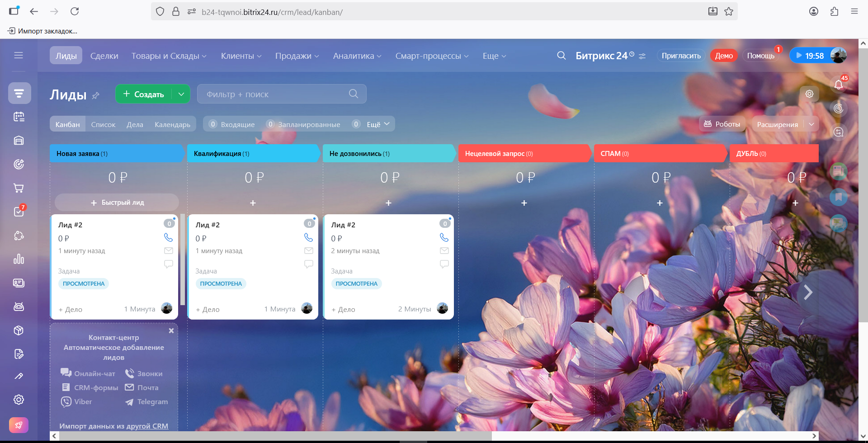Click the pin icon next to Лиды title
The width and height of the screenshot is (868, 443).
pos(95,95)
